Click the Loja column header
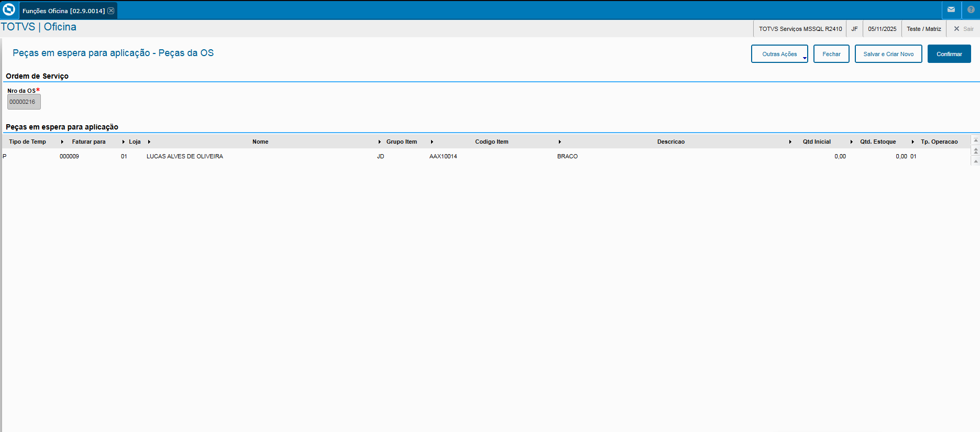This screenshot has width=980, height=432. pos(135,142)
